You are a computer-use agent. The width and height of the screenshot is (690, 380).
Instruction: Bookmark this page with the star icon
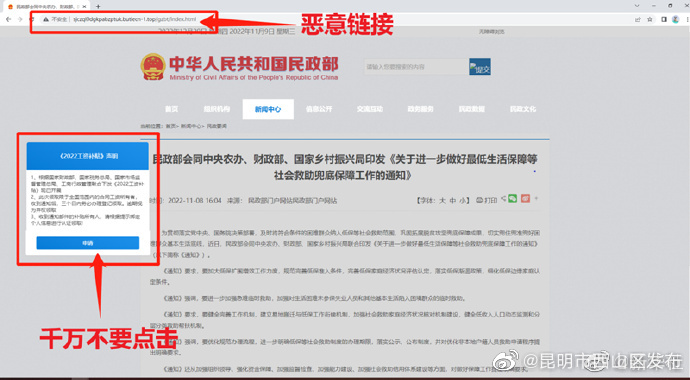click(x=650, y=19)
